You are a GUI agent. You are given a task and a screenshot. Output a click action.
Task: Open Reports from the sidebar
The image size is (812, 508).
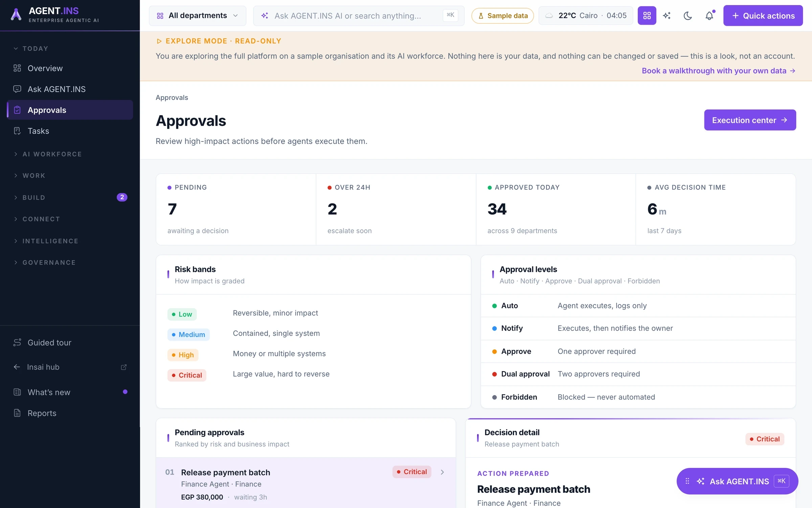click(70, 413)
